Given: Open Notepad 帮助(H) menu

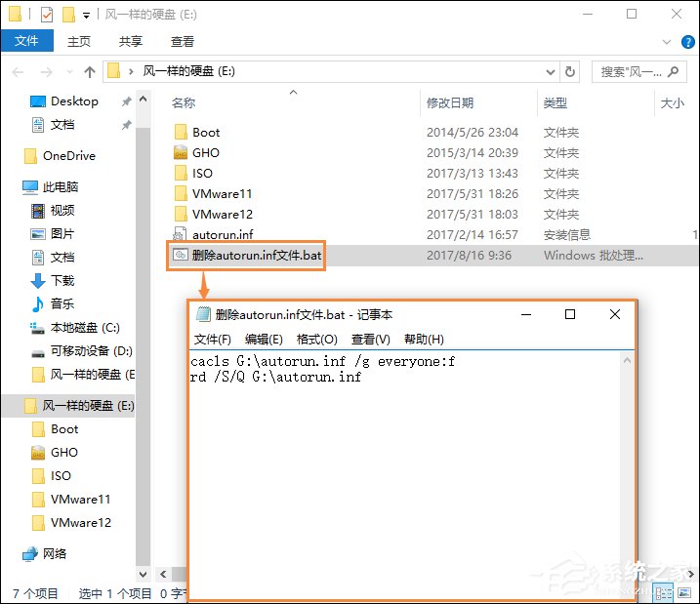Looking at the screenshot, I should coord(424,340).
